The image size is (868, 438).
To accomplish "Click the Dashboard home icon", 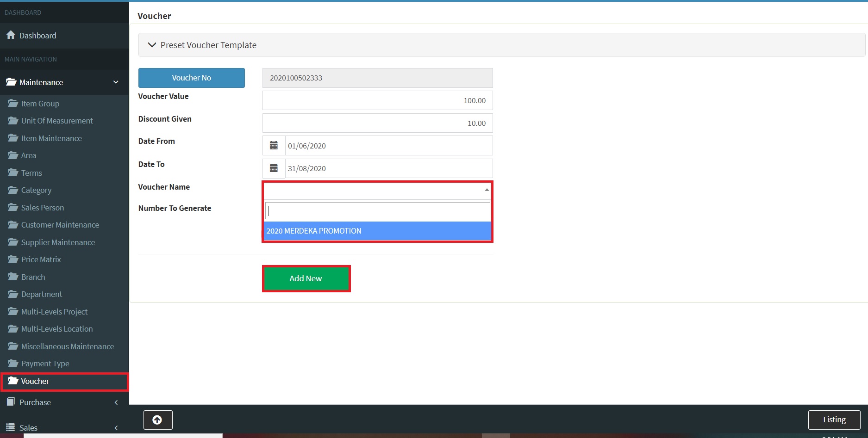I will [x=11, y=35].
